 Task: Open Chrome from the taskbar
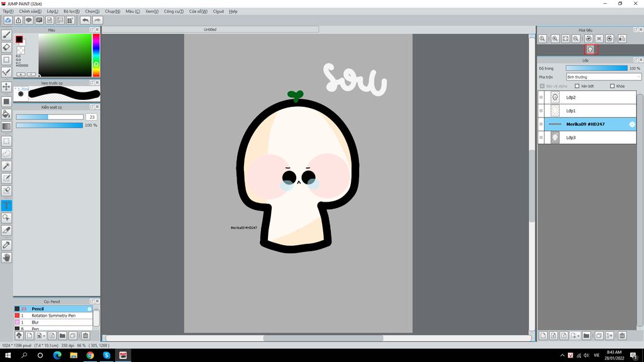[x=90, y=355]
